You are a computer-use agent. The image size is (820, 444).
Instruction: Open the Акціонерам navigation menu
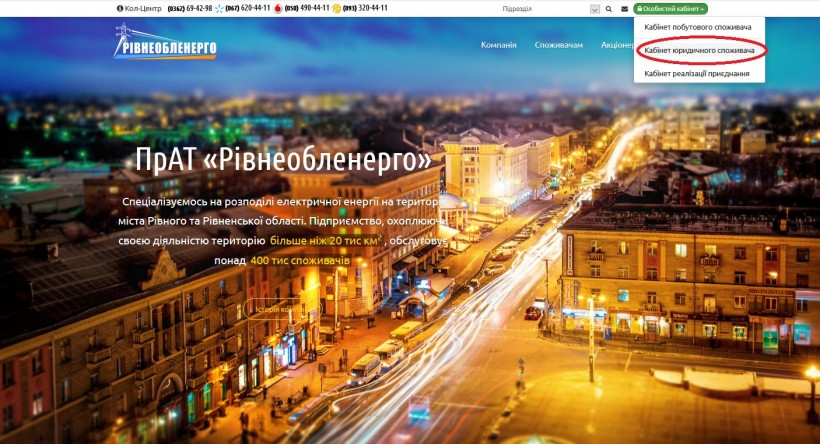(618, 45)
